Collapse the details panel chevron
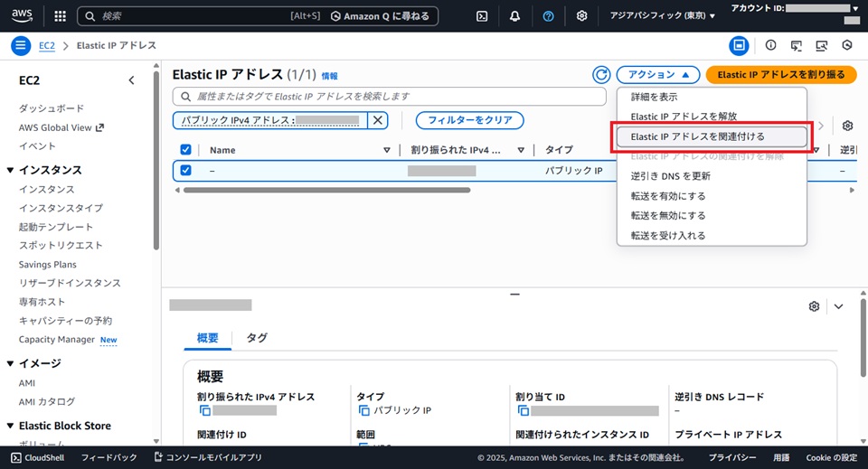 (x=839, y=306)
